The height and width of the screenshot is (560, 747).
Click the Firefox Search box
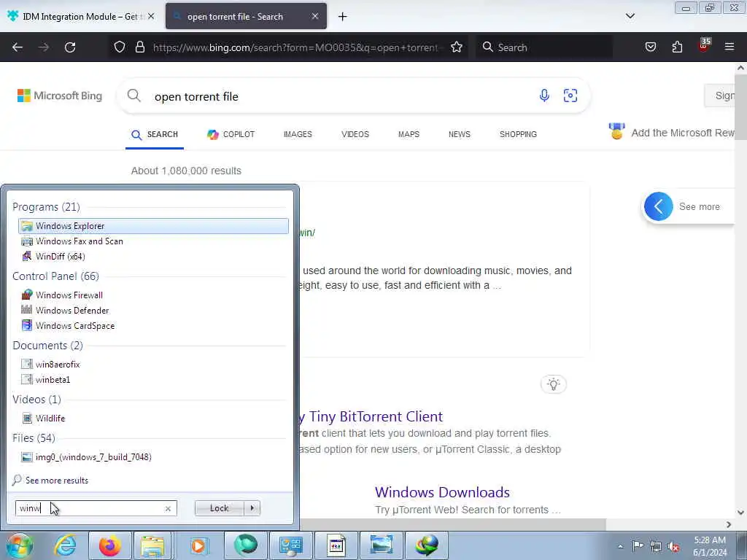pos(543,47)
